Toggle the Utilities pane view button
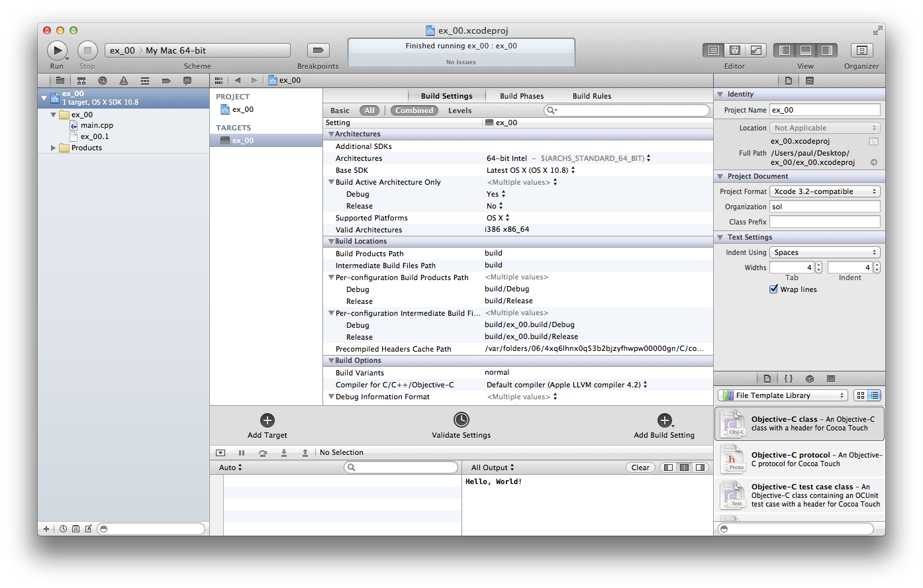 coord(827,50)
